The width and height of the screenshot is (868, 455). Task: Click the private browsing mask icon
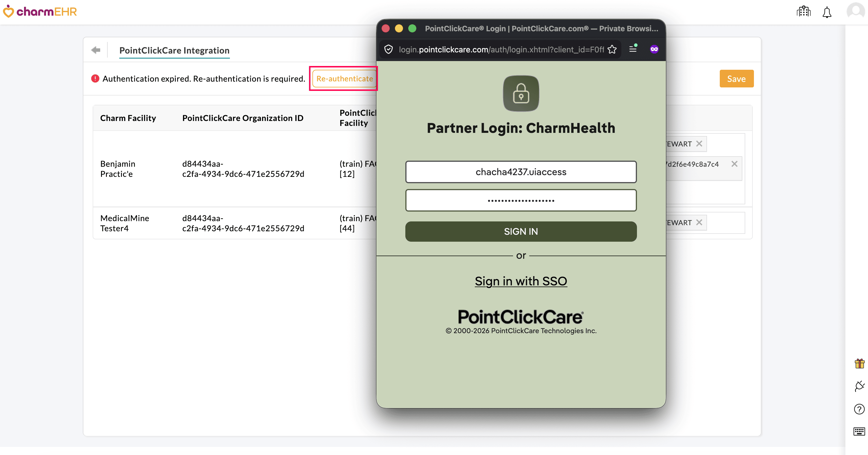654,49
